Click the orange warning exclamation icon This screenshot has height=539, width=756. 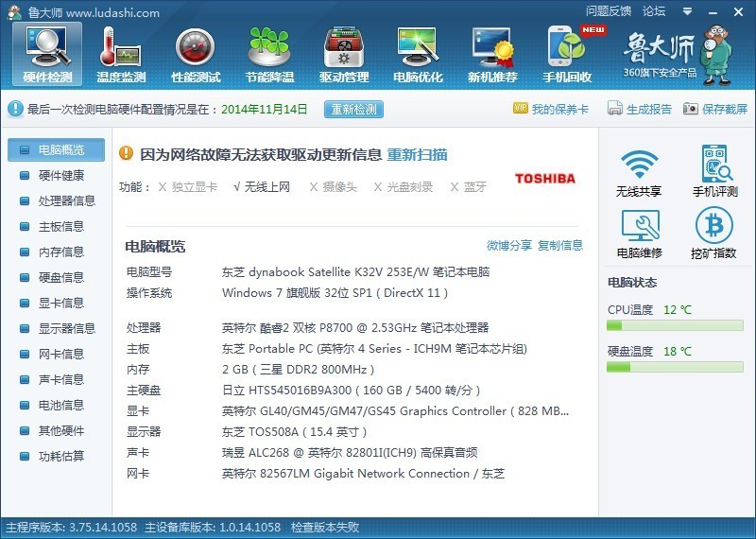(x=126, y=153)
